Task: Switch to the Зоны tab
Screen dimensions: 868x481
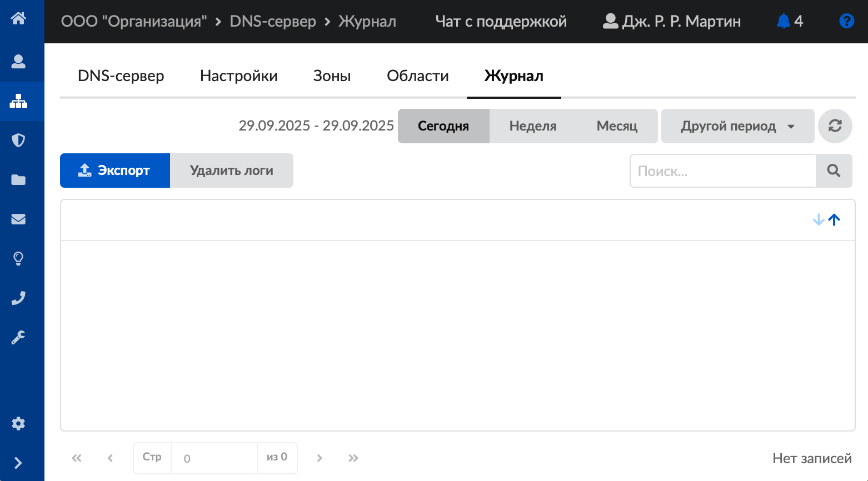Action: (x=332, y=76)
